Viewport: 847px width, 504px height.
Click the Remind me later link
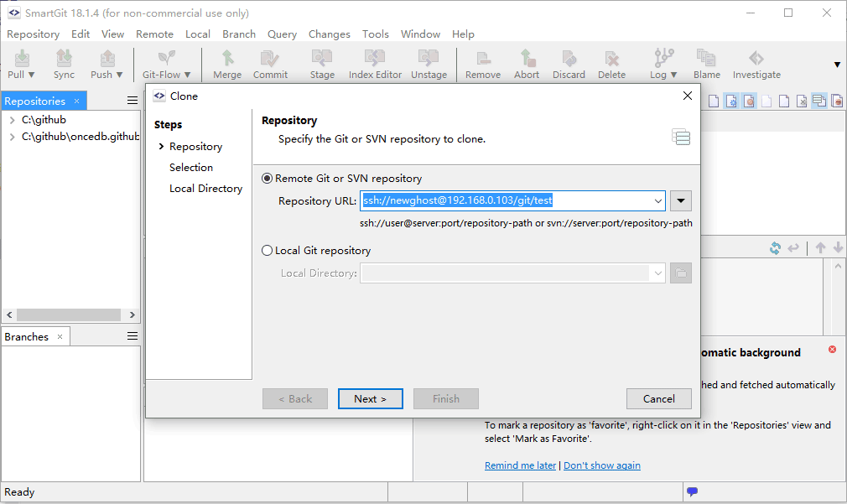pos(520,465)
